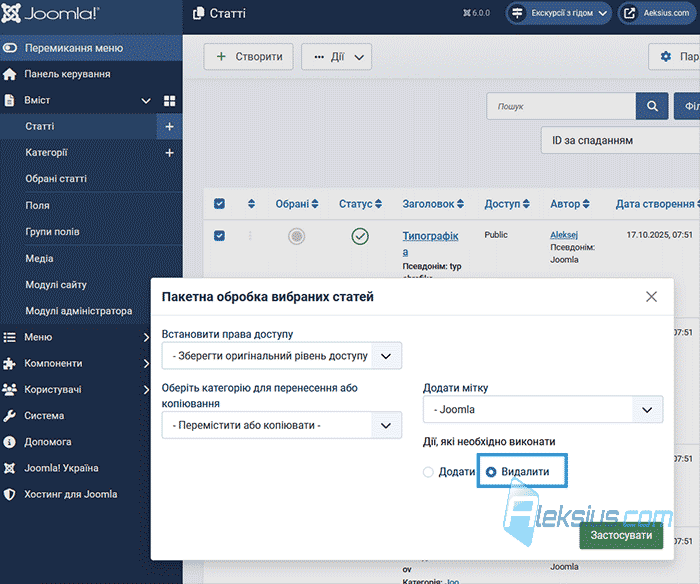This screenshot has width=700, height=584.
Task: Add new category via Категорії plus icon
Action: click(x=169, y=153)
